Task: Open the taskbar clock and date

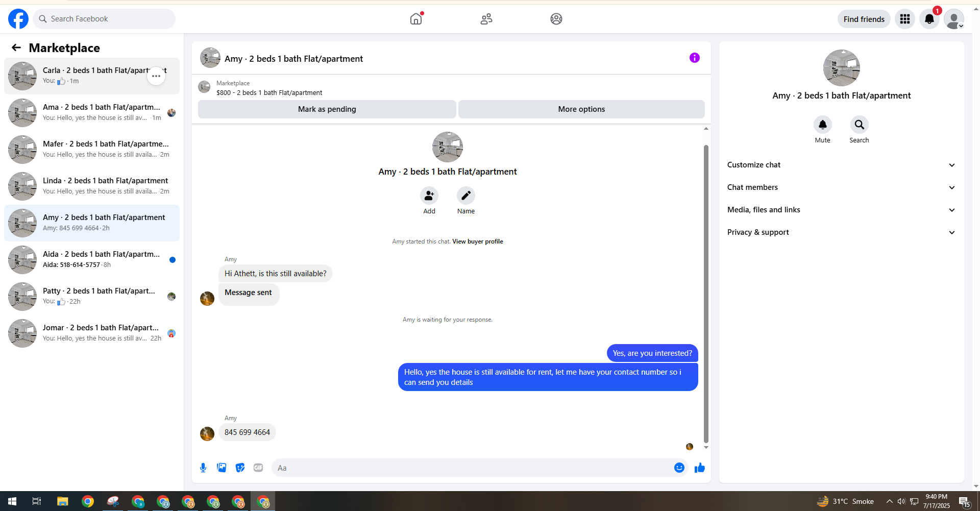Action: pos(937,501)
